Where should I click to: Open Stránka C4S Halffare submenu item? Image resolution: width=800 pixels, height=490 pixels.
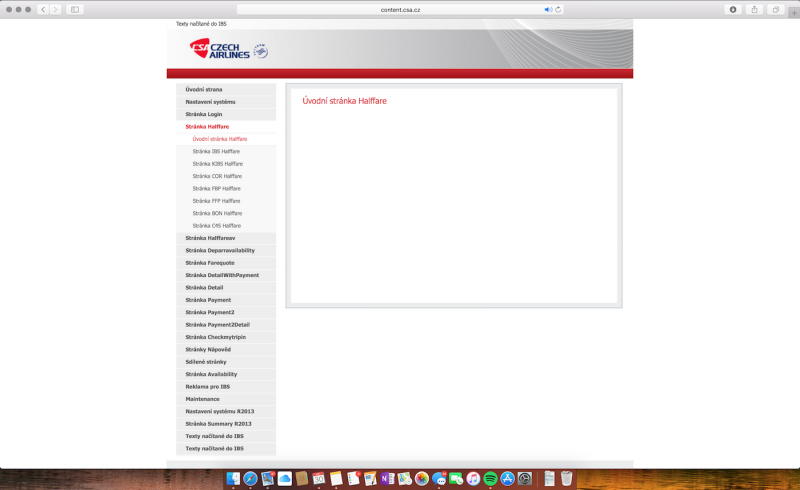(x=226, y=226)
